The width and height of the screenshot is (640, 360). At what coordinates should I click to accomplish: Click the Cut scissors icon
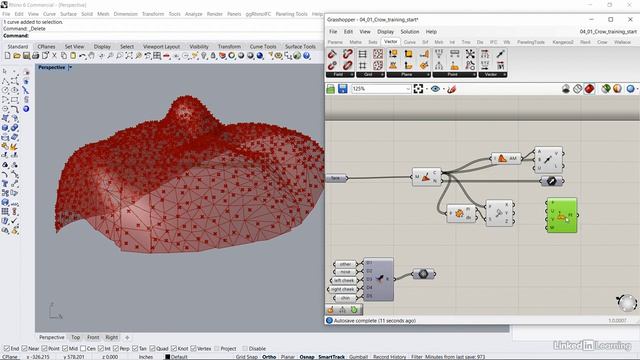click(54, 56)
